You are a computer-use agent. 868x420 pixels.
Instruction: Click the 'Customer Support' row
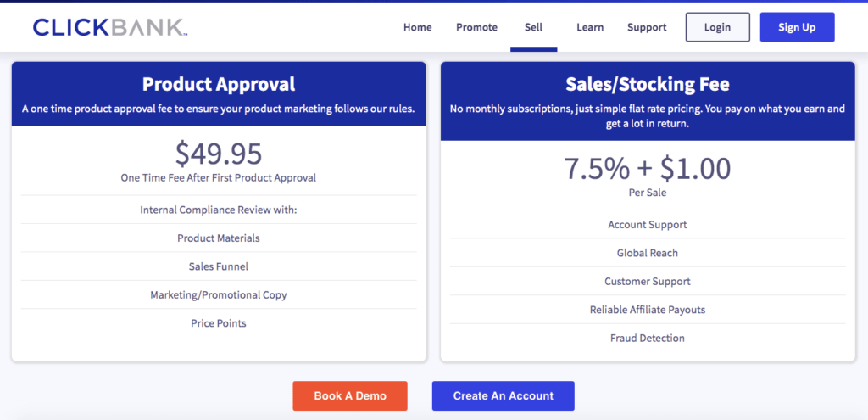tap(647, 281)
